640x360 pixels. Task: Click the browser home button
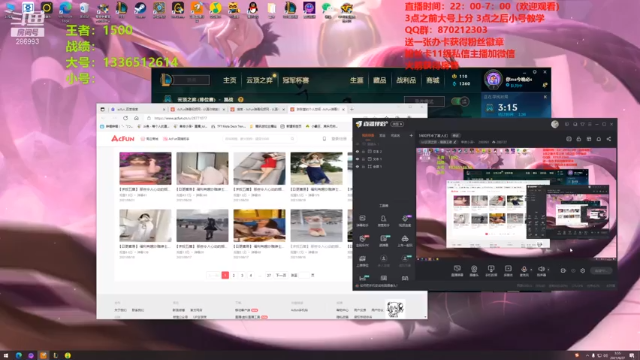136,118
